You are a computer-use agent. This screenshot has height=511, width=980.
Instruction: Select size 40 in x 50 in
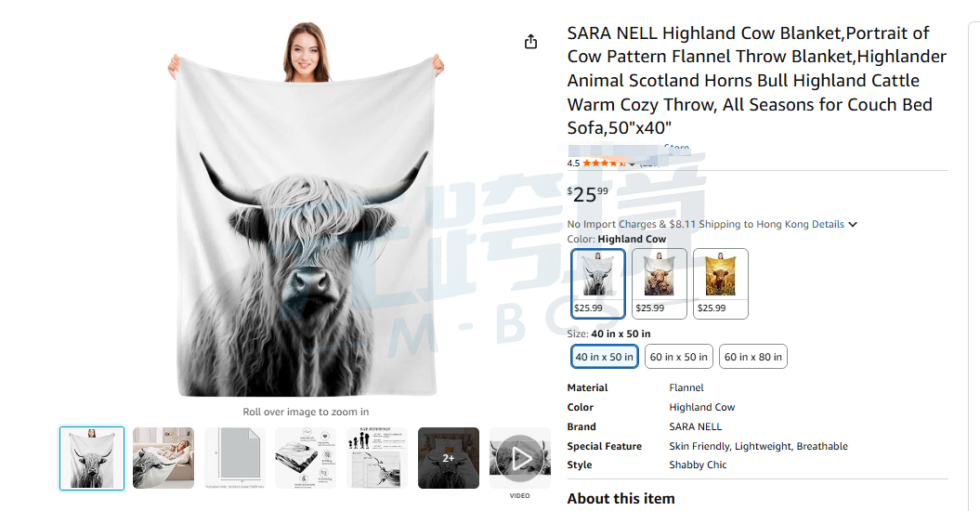coord(605,357)
